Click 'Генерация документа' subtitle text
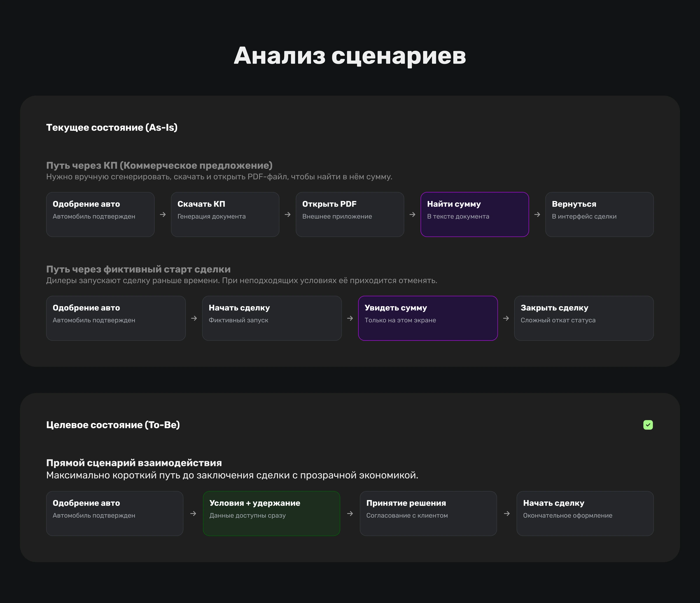 tap(211, 216)
